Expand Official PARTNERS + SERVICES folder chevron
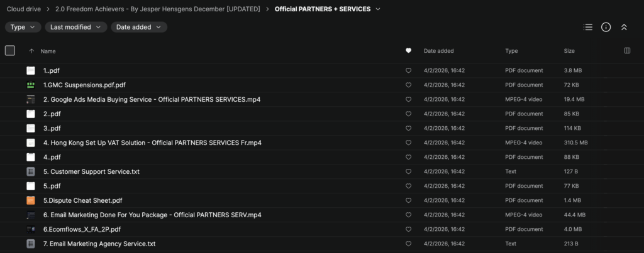The height and width of the screenshot is (253, 644). (x=378, y=9)
